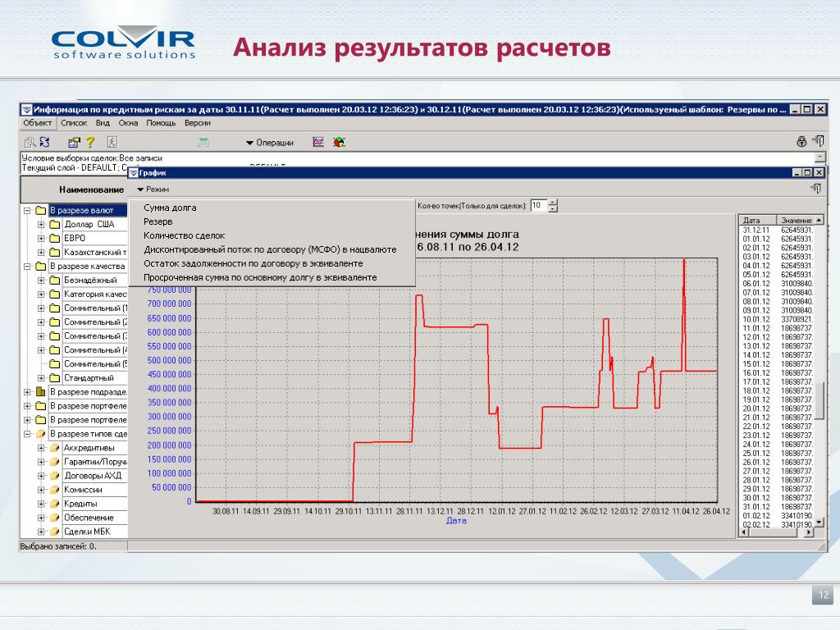Click the exit door icon in the График window
Screen dimensions: 840x630
click(816, 188)
